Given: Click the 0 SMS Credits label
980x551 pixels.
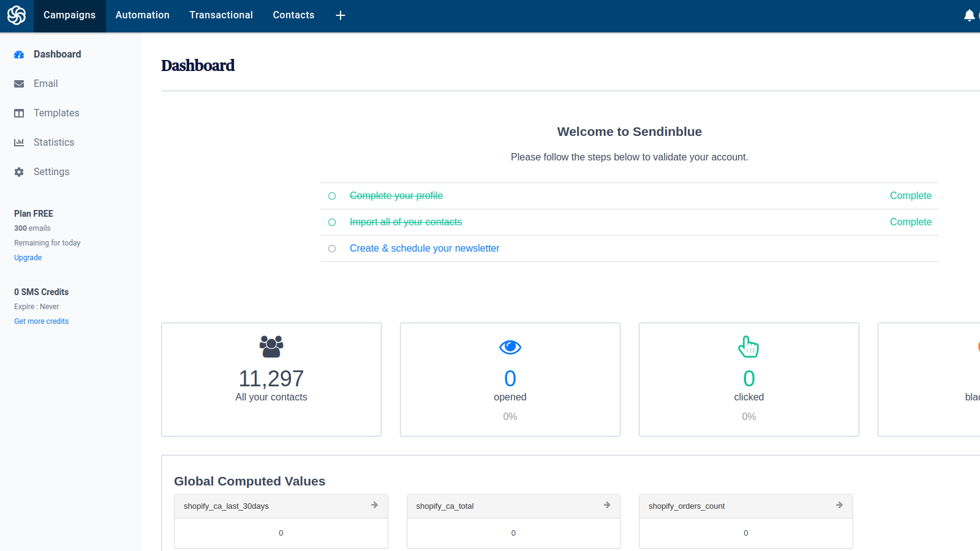Looking at the screenshot, I should click(42, 292).
